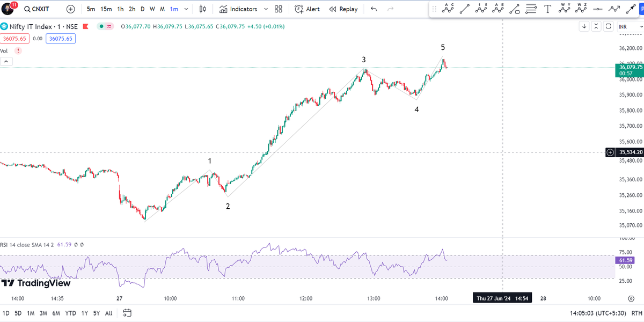Screen dimensions: 644x322
Task: Expand the timeframe interval dropdown arrow
Action: pyautogui.click(x=186, y=9)
